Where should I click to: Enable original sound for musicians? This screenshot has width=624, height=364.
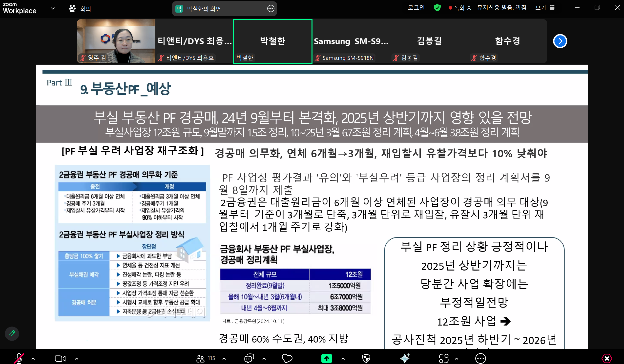(x=502, y=8)
